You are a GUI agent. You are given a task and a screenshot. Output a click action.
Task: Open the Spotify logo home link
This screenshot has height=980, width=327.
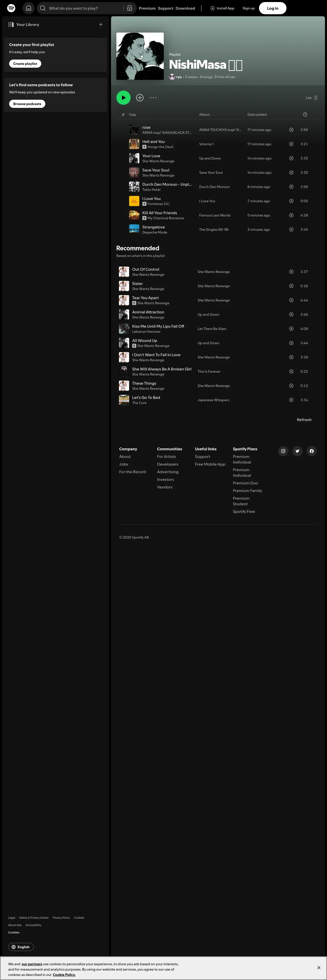coord(11,8)
